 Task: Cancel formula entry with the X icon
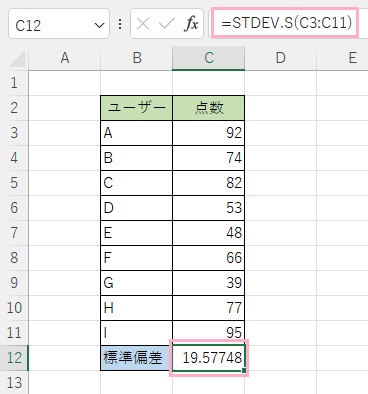tap(143, 24)
